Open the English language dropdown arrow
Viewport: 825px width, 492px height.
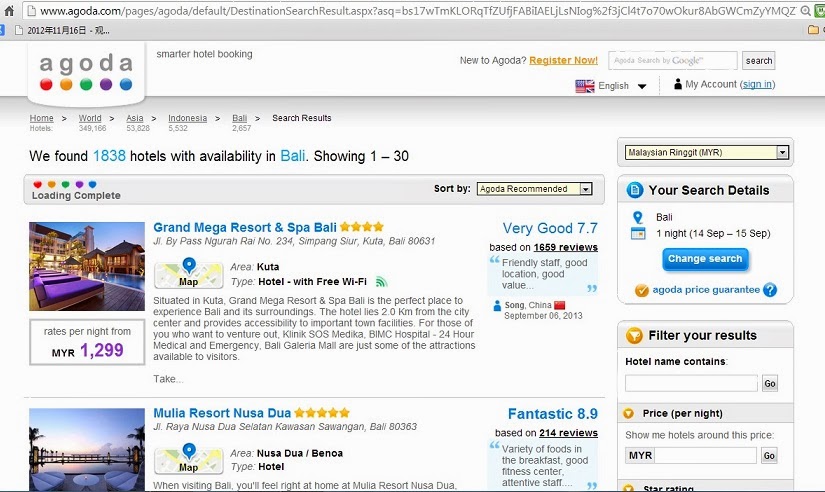point(642,86)
